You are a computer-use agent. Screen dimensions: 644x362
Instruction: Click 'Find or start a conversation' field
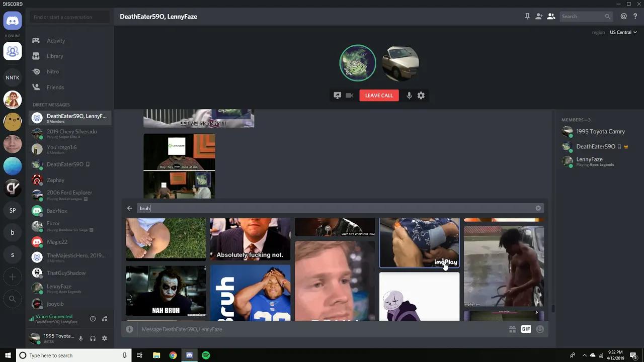(x=70, y=17)
